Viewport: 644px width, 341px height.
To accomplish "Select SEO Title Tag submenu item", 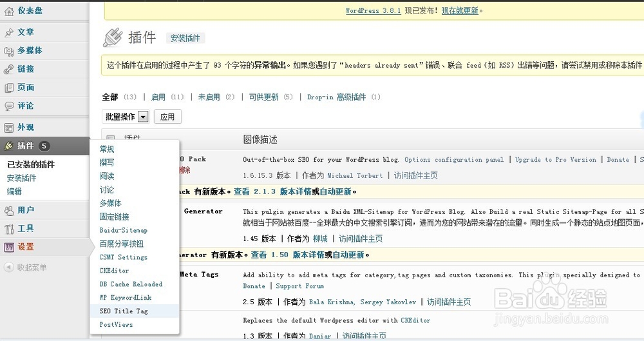I will [124, 311].
